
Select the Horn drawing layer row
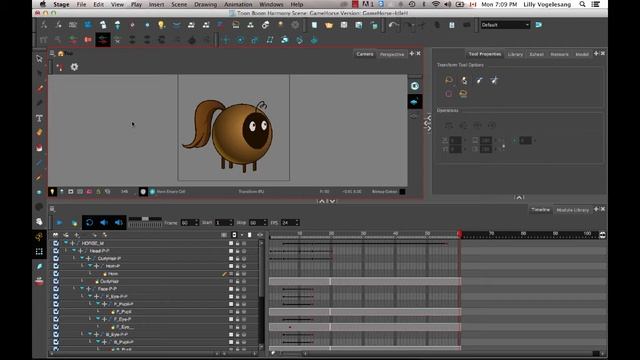(156, 274)
